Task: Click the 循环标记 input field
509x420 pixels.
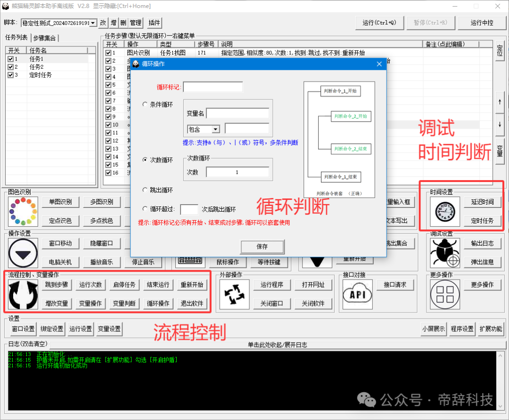Action: pos(213,87)
